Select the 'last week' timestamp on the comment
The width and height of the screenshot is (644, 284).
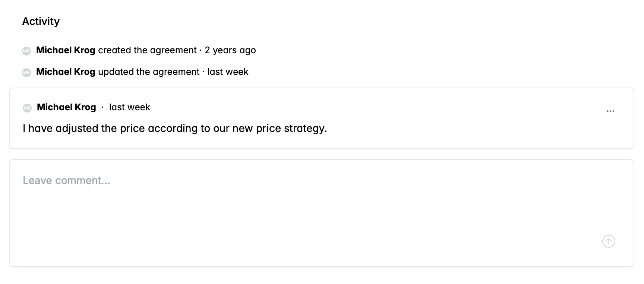pos(129,107)
